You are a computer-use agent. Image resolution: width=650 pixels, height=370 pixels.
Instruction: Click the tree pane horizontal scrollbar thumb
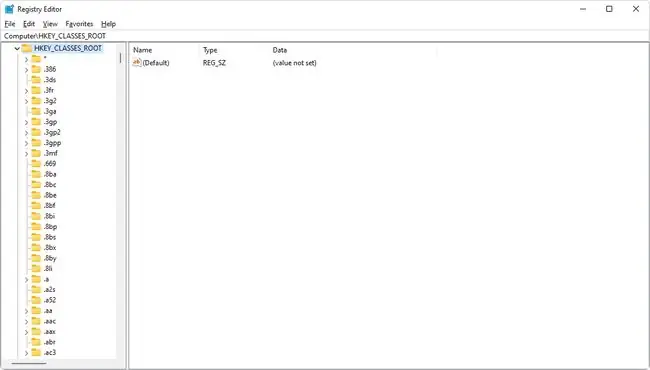[29, 364]
